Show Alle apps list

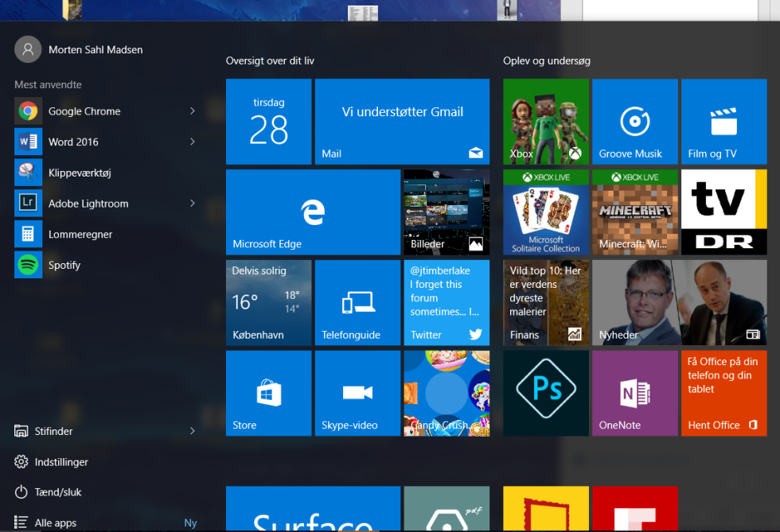click(x=56, y=522)
